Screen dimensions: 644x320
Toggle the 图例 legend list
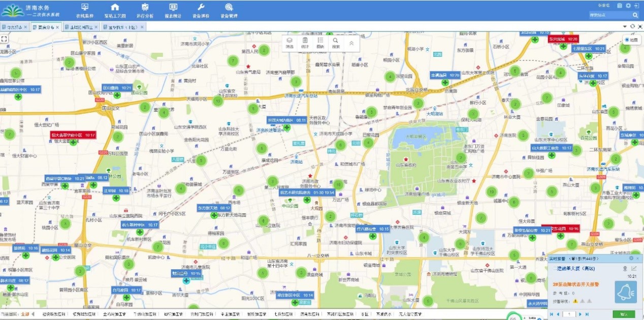click(320, 43)
